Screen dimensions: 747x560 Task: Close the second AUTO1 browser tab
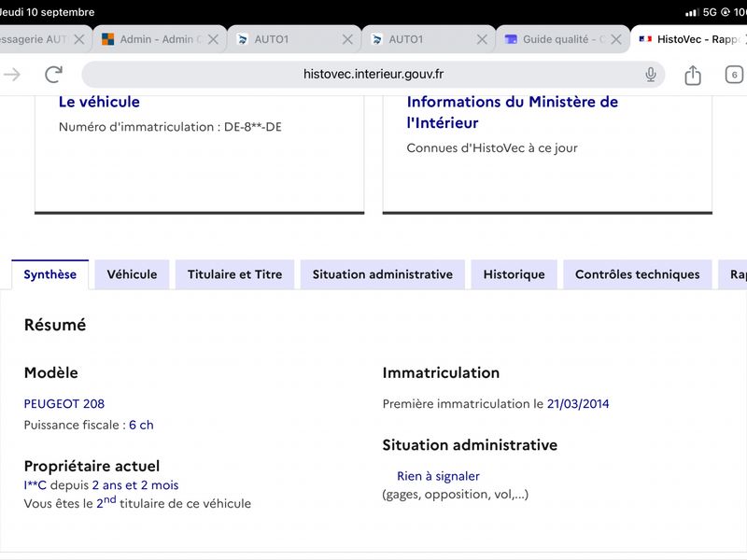pyautogui.click(x=482, y=39)
